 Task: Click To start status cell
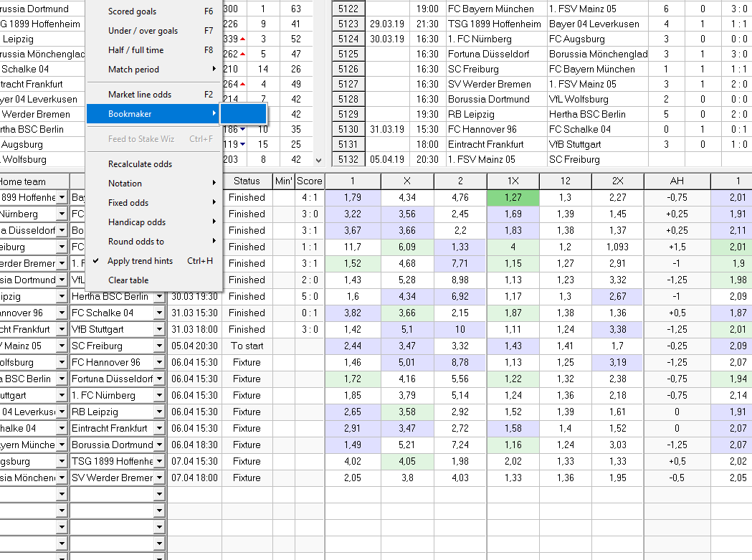click(x=247, y=346)
